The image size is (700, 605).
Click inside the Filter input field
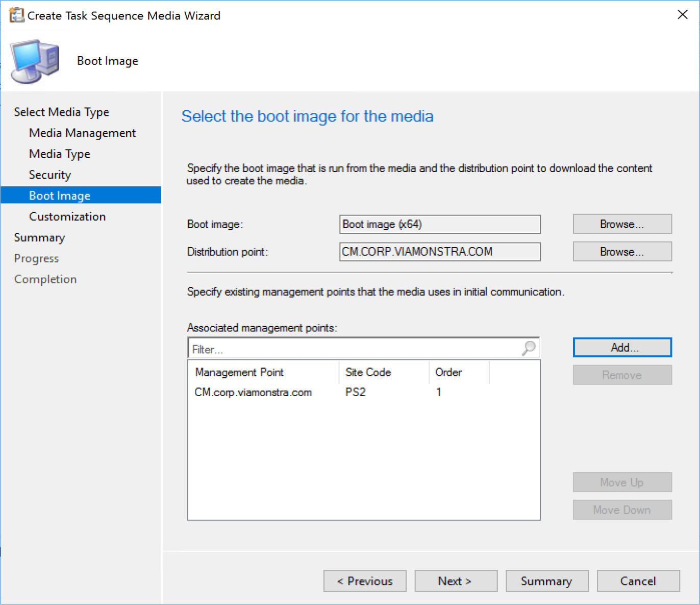pyautogui.click(x=306, y=349)
